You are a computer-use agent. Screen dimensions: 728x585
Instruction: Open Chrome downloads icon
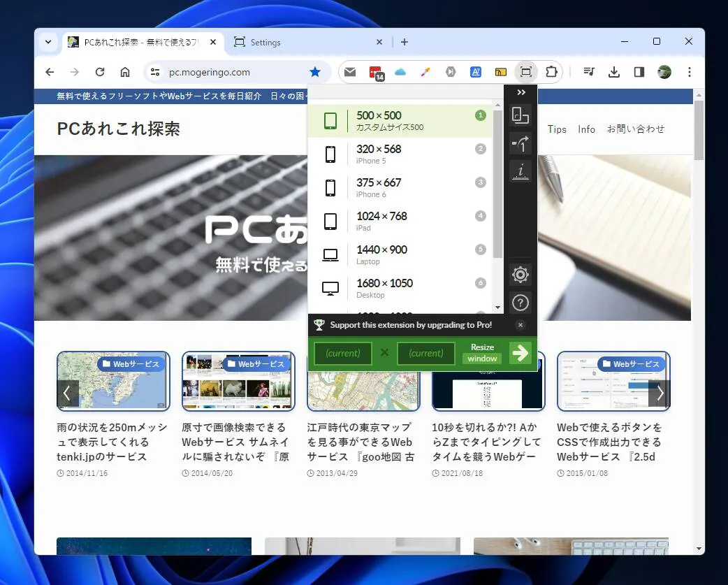[x=614, y=72]
